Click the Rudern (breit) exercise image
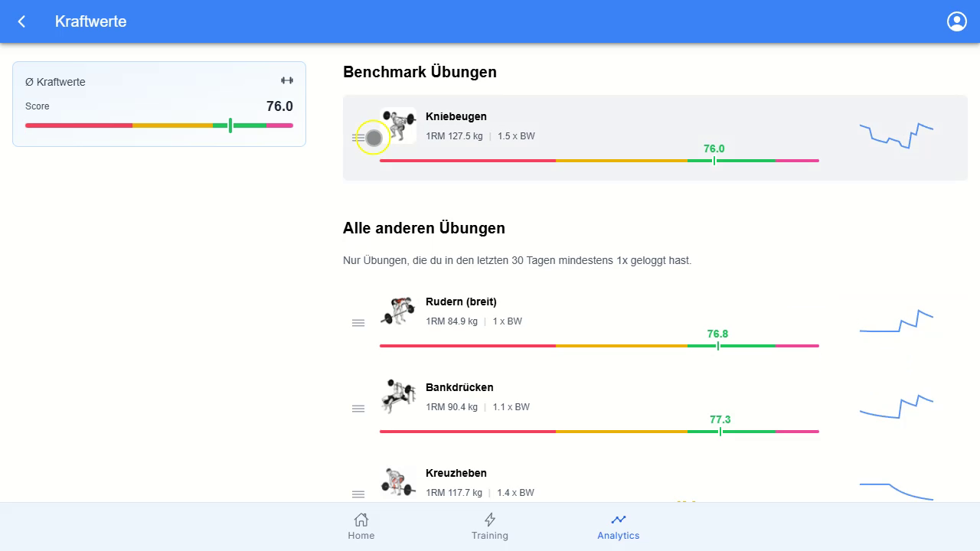Viewport: 980px width, 551px height. (x=398, y=311)
